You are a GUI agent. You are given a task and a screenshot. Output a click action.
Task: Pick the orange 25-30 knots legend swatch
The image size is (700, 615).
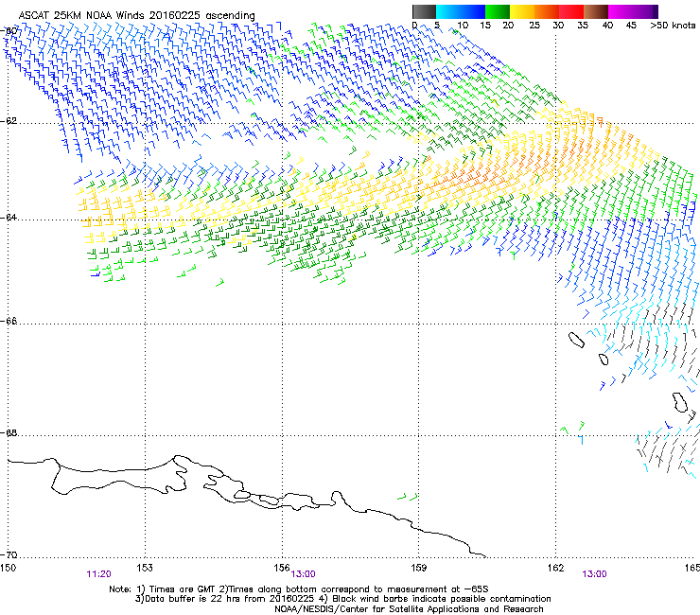pos(547,11)
